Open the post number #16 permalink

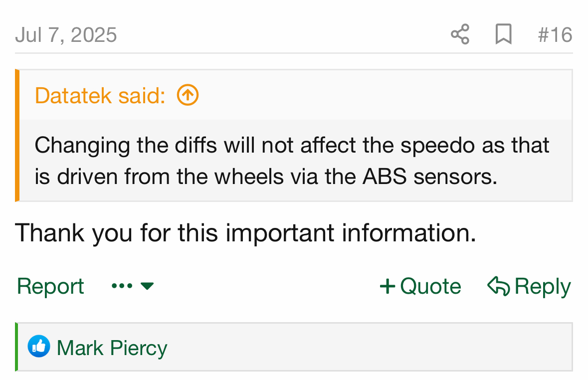pos(555,35)
